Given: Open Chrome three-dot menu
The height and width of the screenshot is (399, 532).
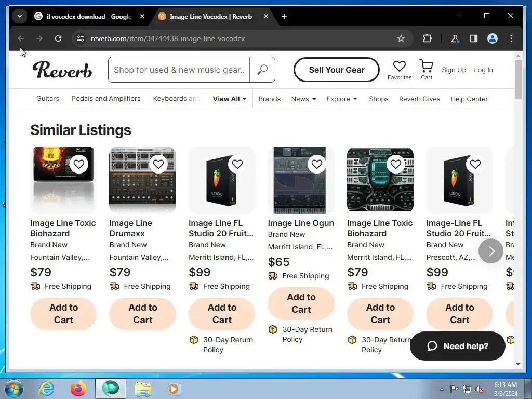Looking at the screenshot, I should pos(511,38).
